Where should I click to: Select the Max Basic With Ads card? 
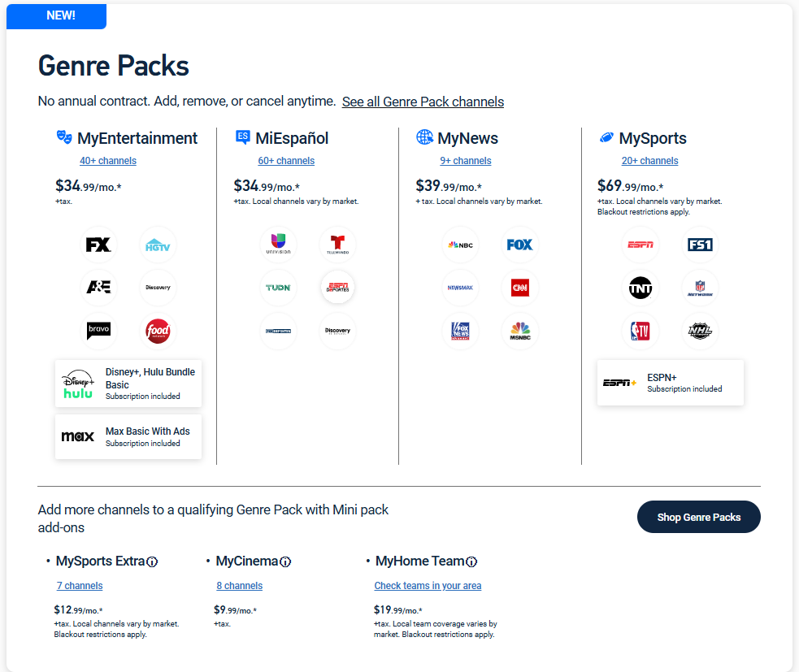point(128,436)
